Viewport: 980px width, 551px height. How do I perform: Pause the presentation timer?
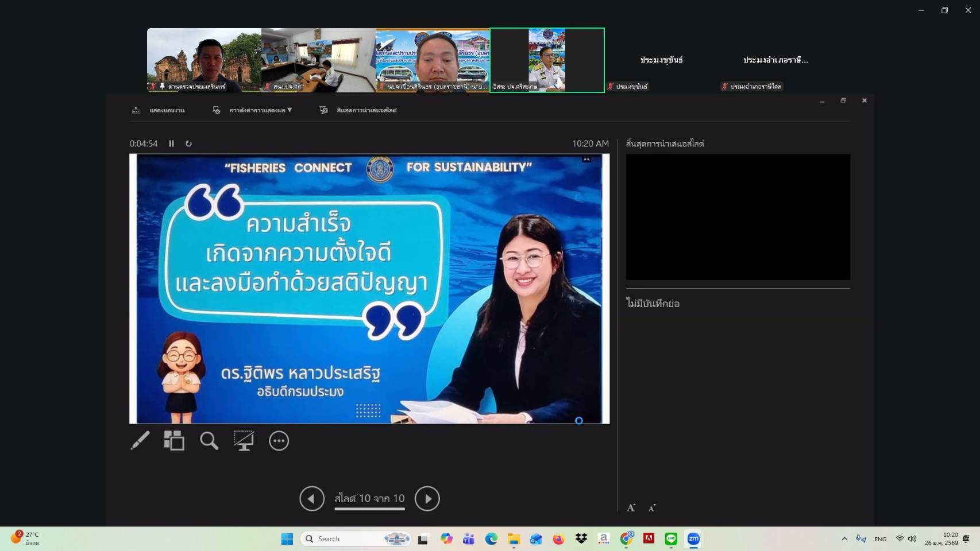pyautogui.click(x=171, y=144)
